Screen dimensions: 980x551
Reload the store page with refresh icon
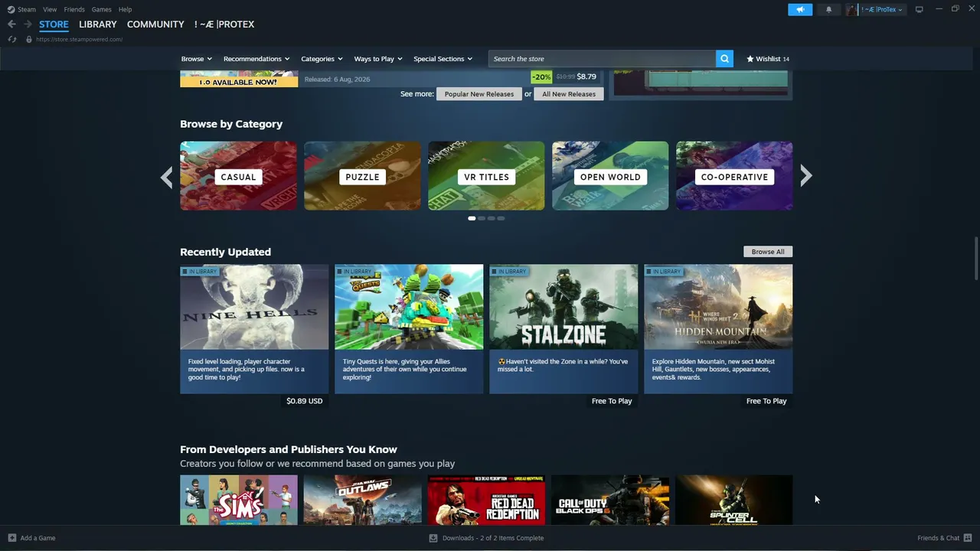[12, 39]
